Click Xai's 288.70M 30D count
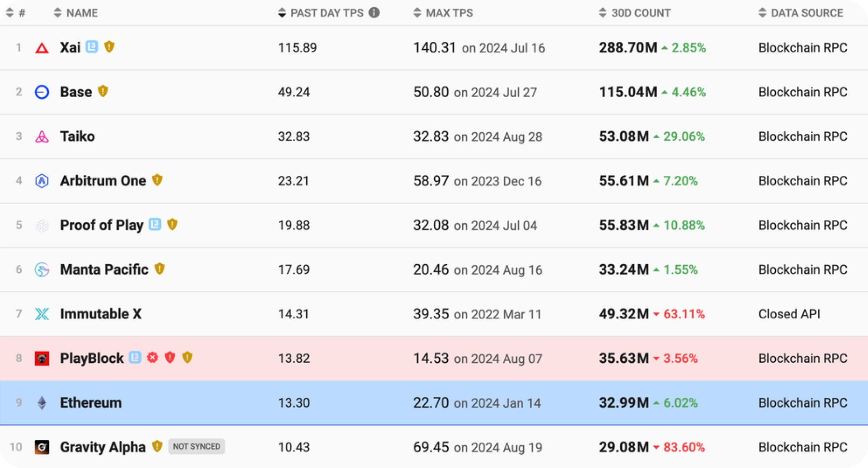 tap(628, 47)
